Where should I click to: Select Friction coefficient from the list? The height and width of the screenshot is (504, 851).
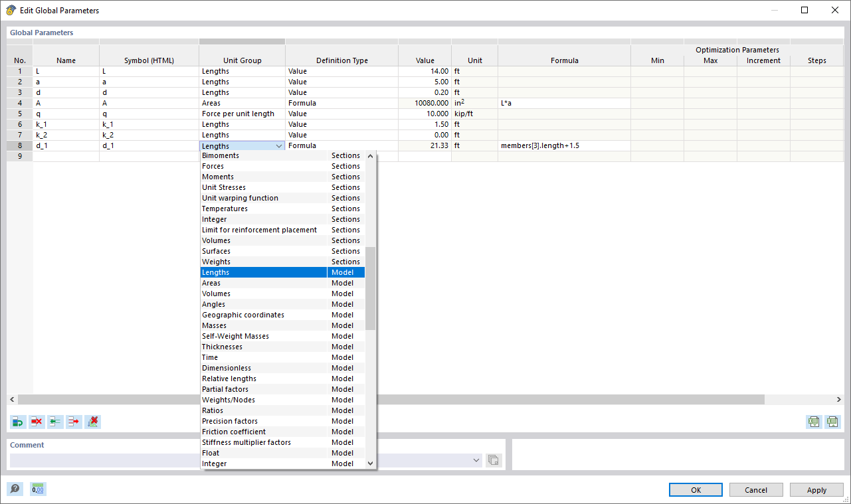click(264, 431)
